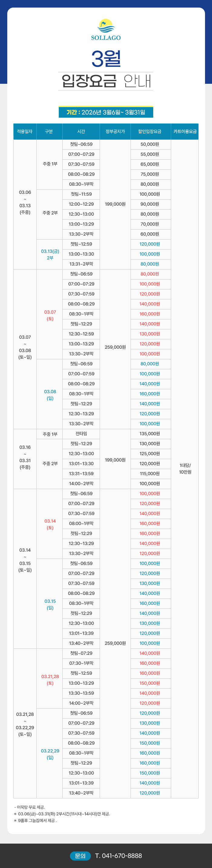The height and width of the screenshot is (868, 212).
Task: Click the 카트이용요금 column header
Action: (x=185, y=132)
